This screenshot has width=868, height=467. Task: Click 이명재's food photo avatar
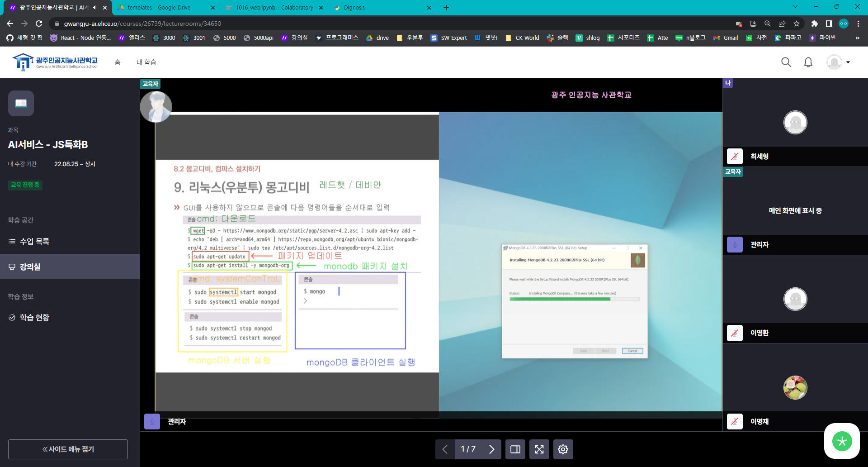pos(795,388)
